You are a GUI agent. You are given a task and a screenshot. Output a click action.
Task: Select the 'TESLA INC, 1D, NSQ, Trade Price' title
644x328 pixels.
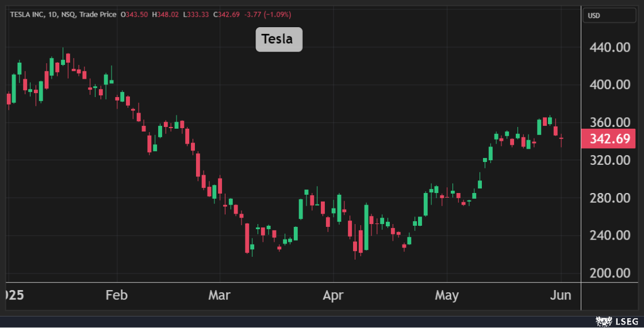click(63, 14)
